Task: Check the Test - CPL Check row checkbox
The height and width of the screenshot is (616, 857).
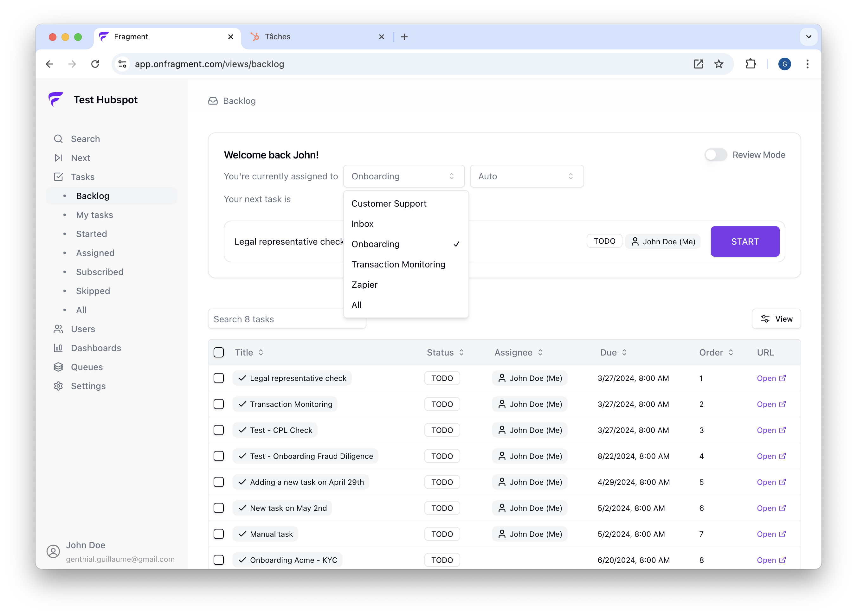Action: 219,430
